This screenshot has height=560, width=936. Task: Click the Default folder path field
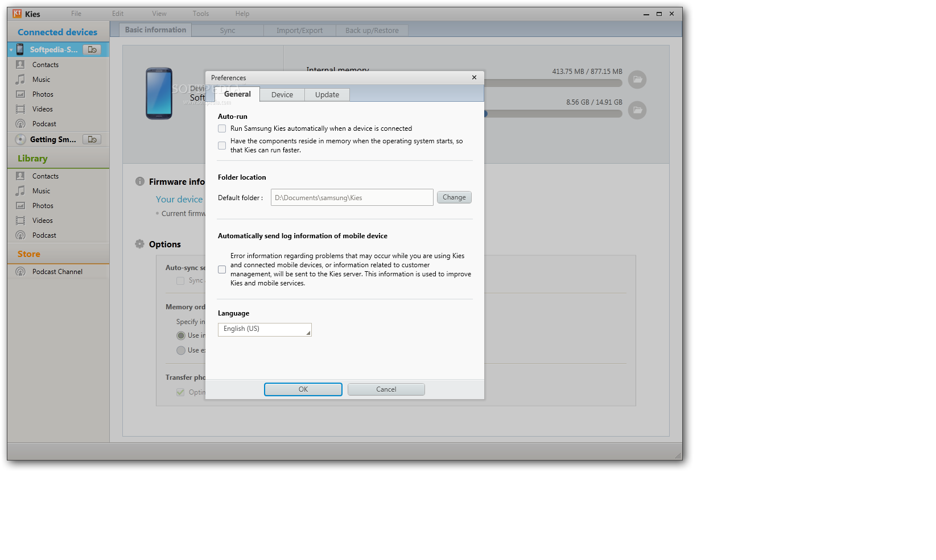[x=352, y=197]
